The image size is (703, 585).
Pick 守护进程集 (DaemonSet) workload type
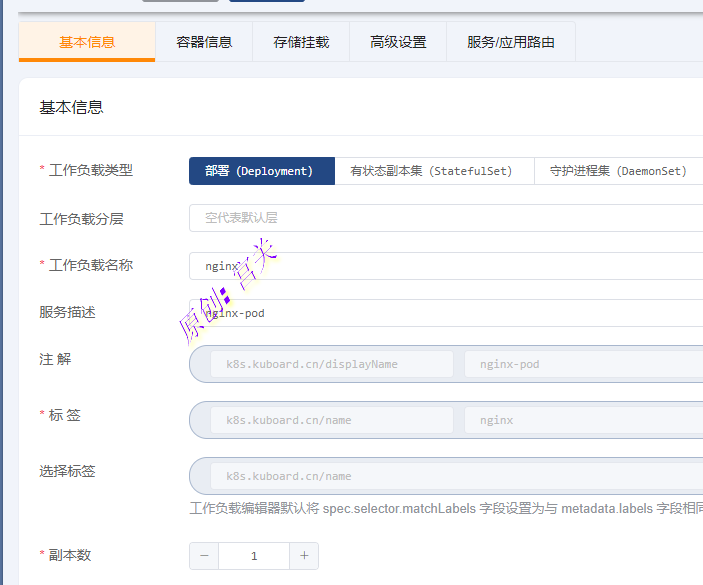click(618, 171)
